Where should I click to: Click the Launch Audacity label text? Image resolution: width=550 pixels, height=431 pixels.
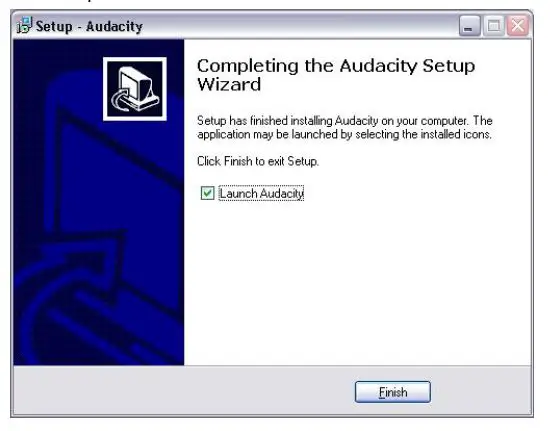(261, 193)
